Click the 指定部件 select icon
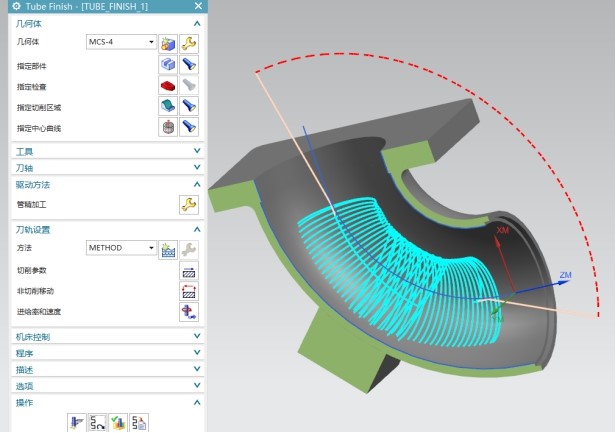The height and width of the screenshot is (433, 616). [x=168, y=64]
